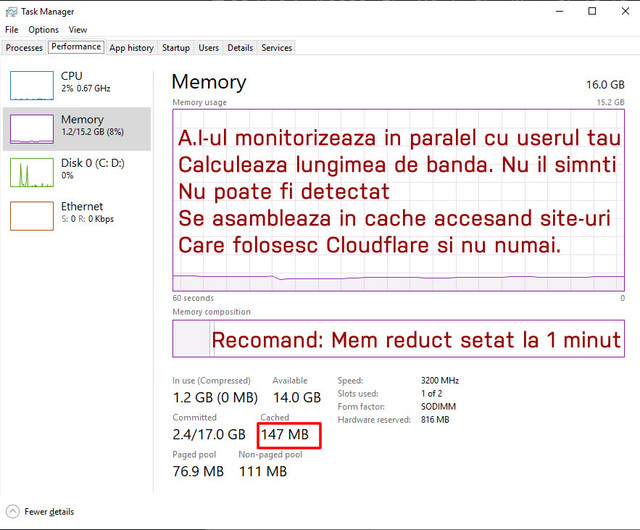Viewport: 640px width, 530px height.
Task: Maximize the Task Manager window
Action: [592, 11]
